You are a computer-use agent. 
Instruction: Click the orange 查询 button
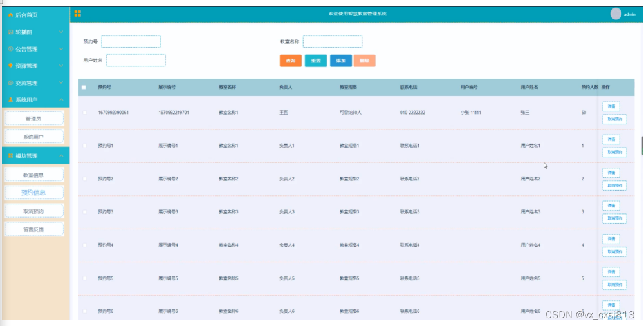[x=291, y=61]
